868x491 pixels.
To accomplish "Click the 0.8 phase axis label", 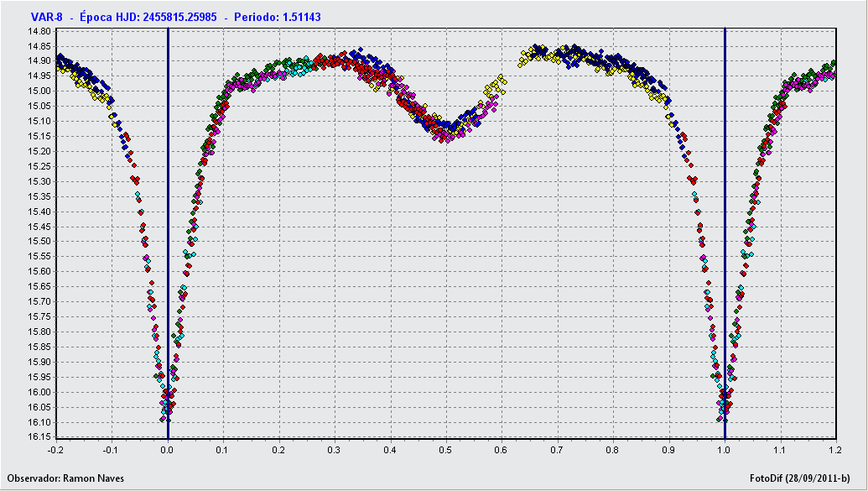I will (613, 450).
